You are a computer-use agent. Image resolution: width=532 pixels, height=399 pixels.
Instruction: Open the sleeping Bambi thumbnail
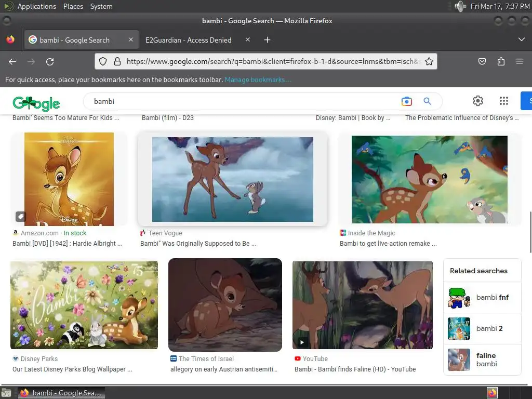coord(225,305)
